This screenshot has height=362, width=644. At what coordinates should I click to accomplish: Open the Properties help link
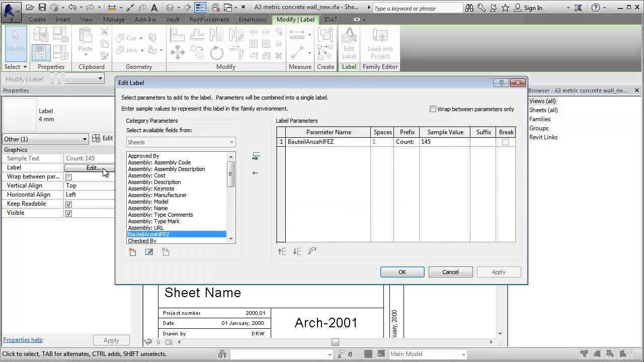tap(23, 340)
